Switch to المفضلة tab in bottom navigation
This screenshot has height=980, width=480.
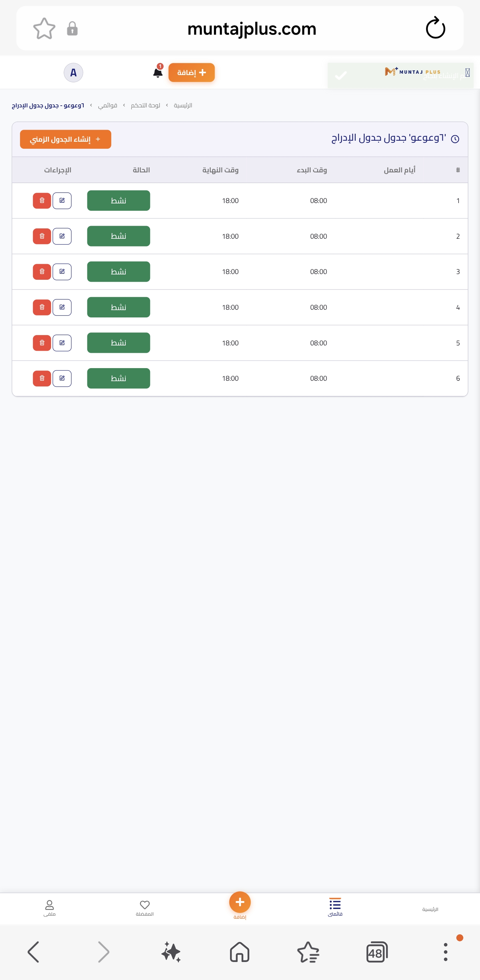point(145,908)
